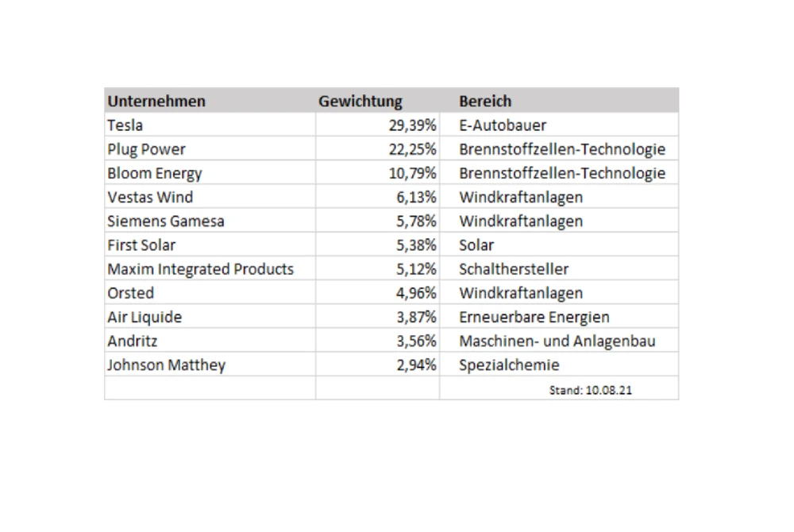Click the Andritz company cell

tap(133, 341)
